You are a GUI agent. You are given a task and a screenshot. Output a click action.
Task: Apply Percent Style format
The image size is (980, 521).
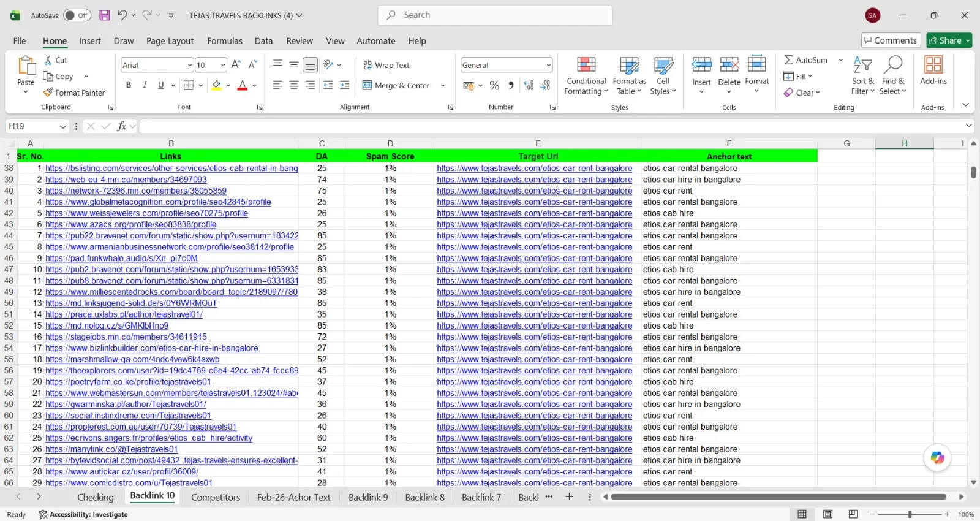[x=495, y=86]
